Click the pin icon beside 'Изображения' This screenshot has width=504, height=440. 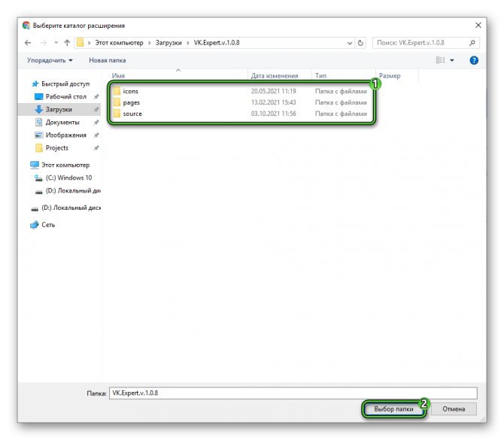pos(96,135)
